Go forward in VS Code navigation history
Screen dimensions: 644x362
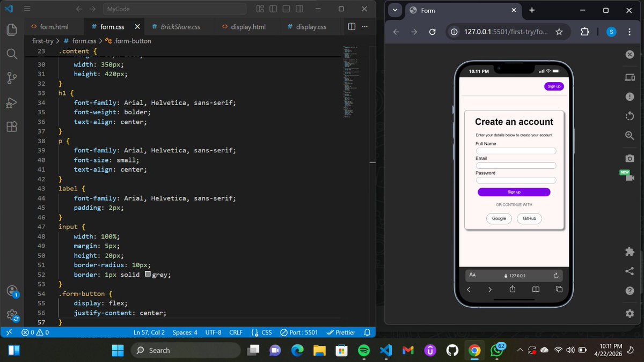pos(92,9)
